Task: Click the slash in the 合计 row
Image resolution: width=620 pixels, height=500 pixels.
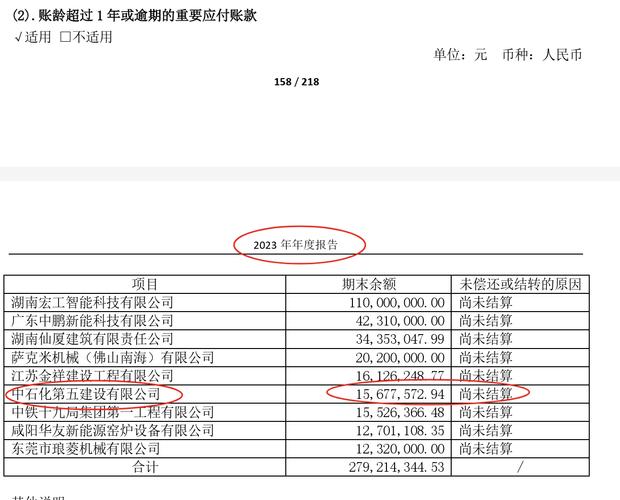Action: pos(520,467)
